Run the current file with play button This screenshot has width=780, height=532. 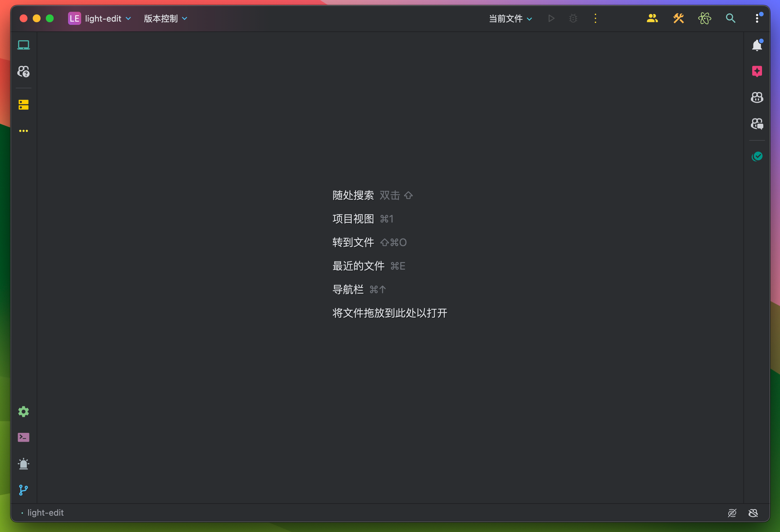[551, 18]
